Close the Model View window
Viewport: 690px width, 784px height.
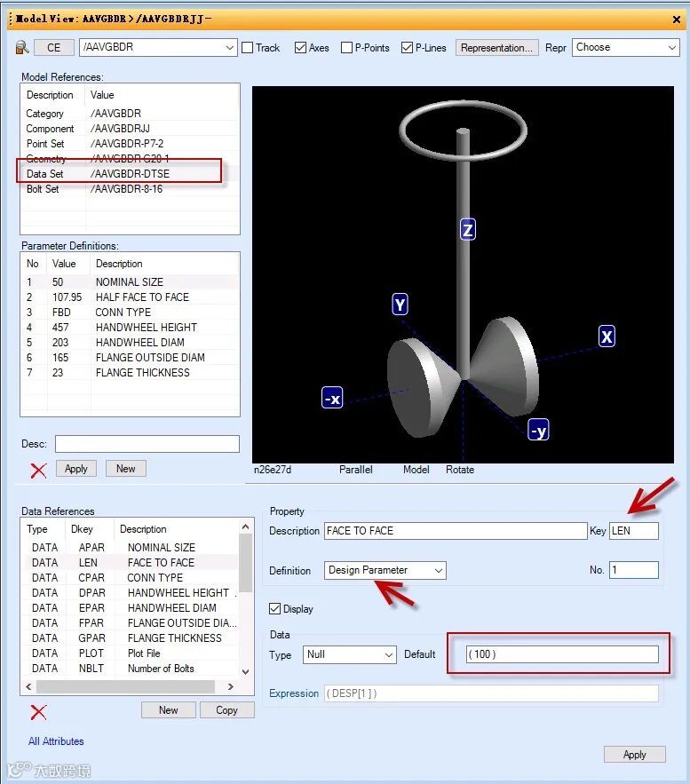point(676,20)
